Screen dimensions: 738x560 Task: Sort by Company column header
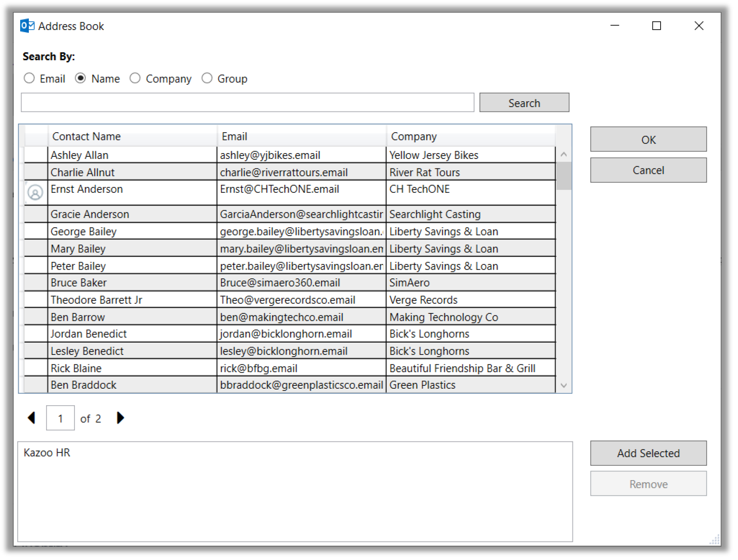471,136
